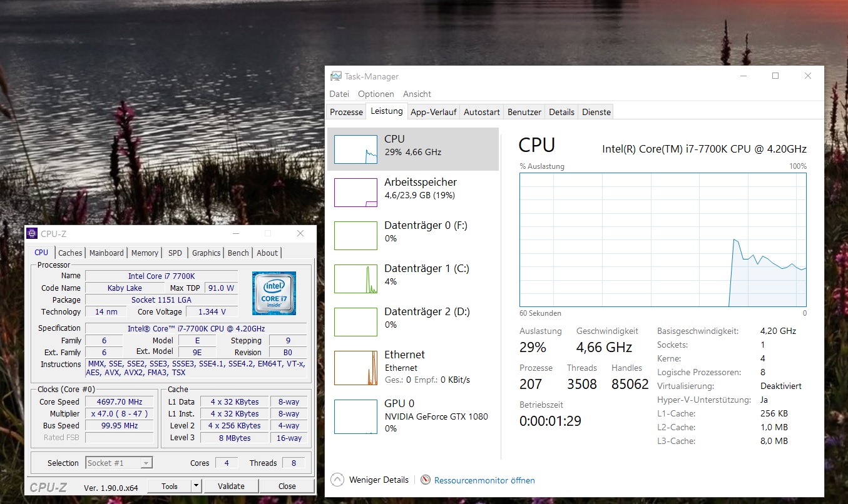Open the Optionen menu

(376, 94)
